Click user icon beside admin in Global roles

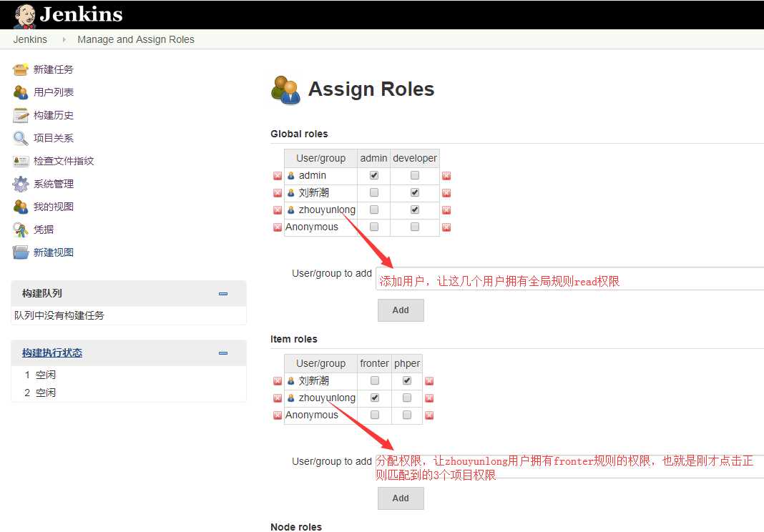coord(291,175)
